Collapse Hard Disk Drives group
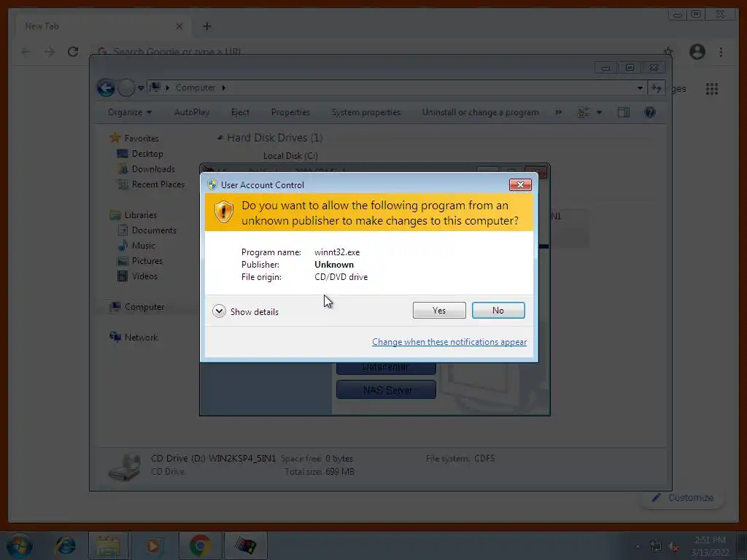Screen dimensions: 747x560 [x=220, y=138]
